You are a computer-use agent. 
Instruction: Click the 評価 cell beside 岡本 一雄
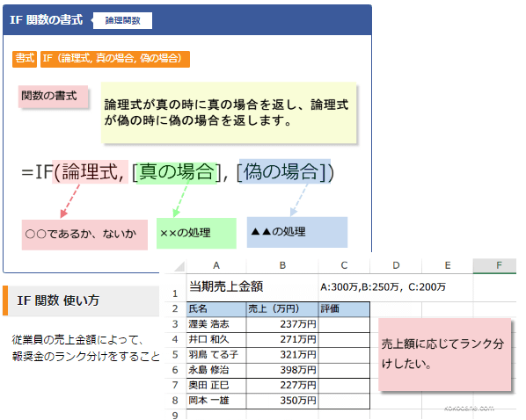(x=344, y=401)
